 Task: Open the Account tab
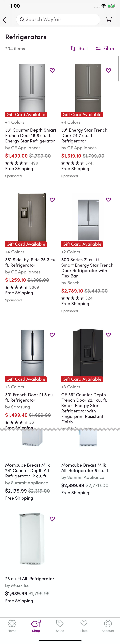(x=108, y=626)
